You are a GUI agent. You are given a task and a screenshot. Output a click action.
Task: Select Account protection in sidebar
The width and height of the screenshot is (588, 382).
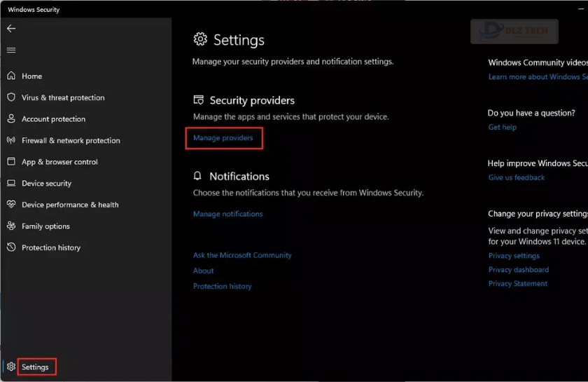(54, 119)
